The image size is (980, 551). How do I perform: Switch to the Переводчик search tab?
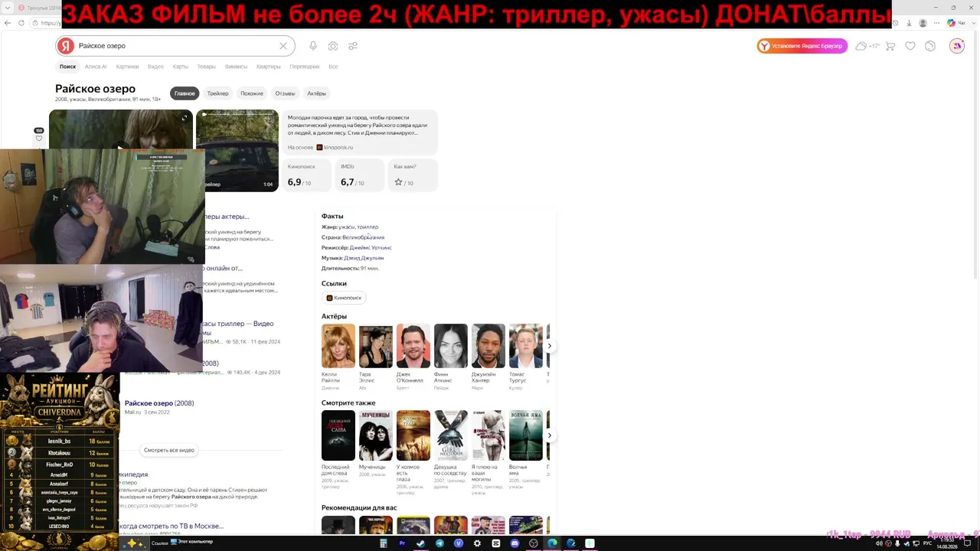pyautogui.click(x=305, y=67)
